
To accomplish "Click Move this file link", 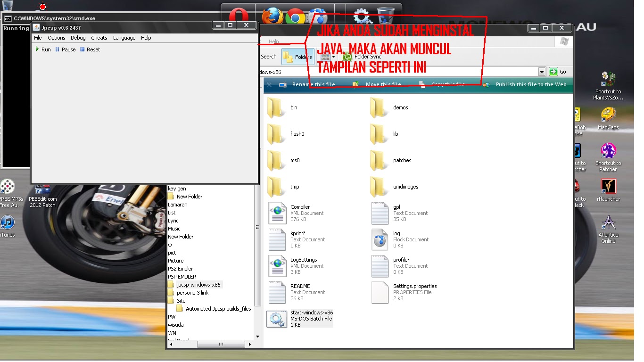I will tap(377, 84).
